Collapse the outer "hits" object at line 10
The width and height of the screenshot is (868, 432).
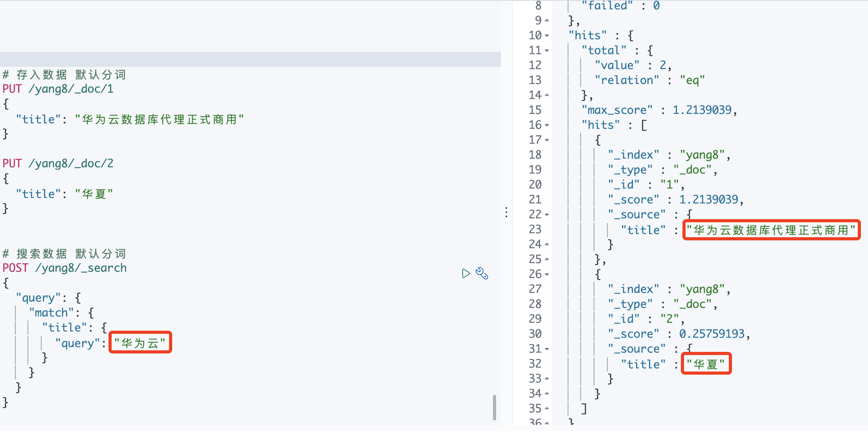(547, 36)
